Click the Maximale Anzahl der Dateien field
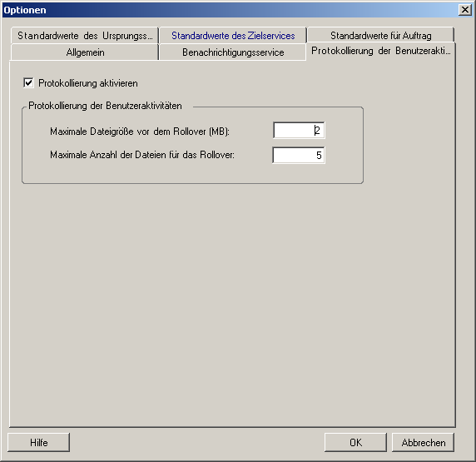Image resolution: width=476 pixels, height=462 pixels. pos(299,155)
